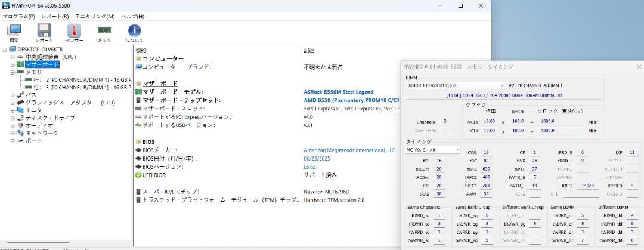Select the バス tree item

coord(31,95)
